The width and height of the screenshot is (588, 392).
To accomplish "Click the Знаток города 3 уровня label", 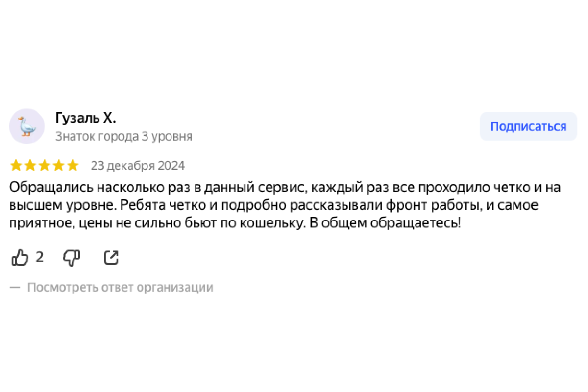I will (x=123, y=136).
